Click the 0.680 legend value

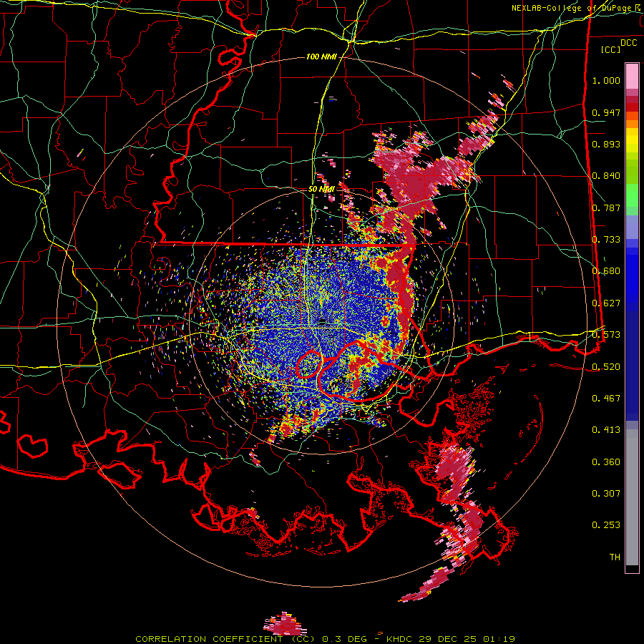click(606, 271)
